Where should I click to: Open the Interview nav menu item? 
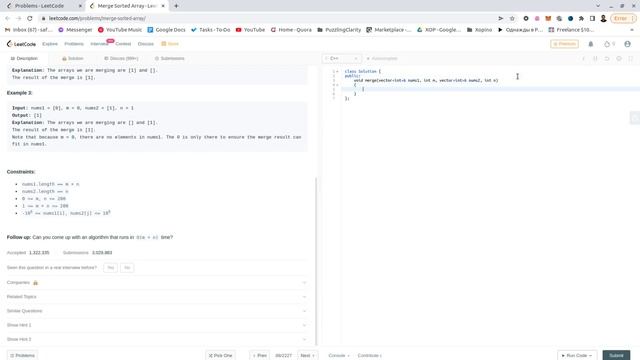pos(99,44)
